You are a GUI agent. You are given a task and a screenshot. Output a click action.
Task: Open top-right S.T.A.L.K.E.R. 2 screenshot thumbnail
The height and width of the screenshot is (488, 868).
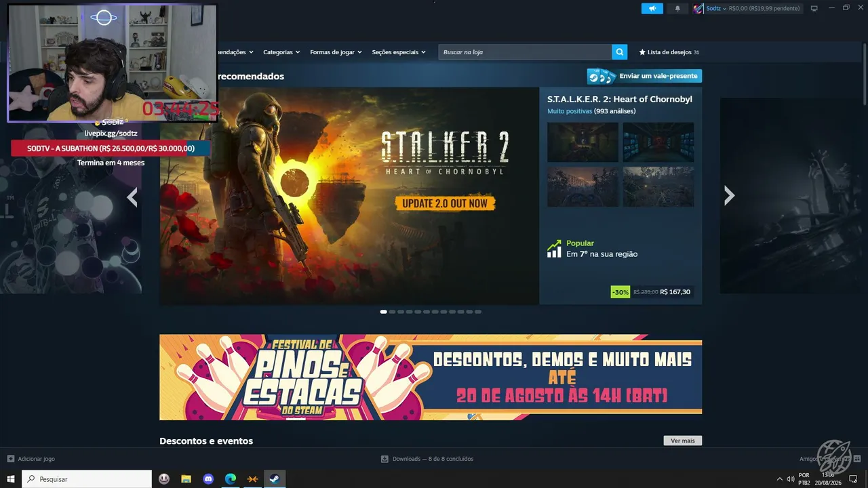pos(658,142)
